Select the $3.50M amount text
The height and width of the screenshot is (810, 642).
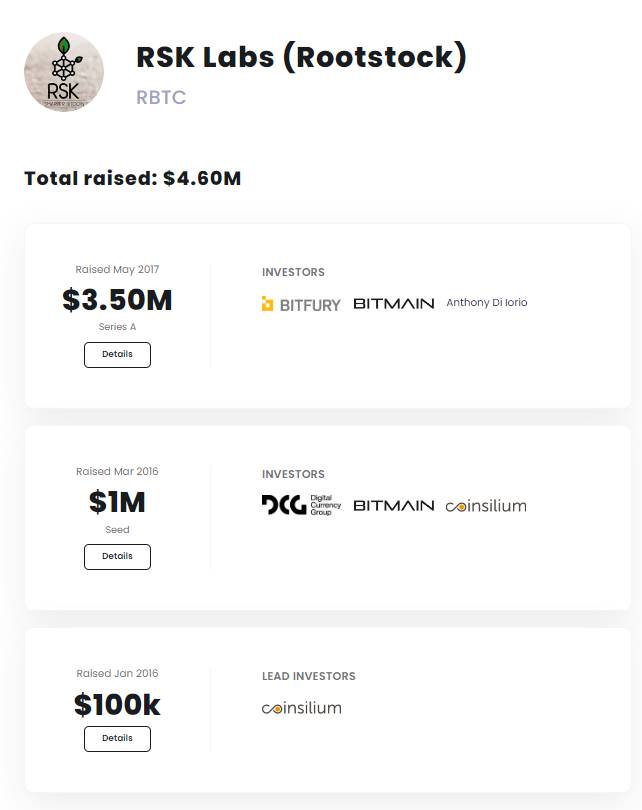[117, 300]
